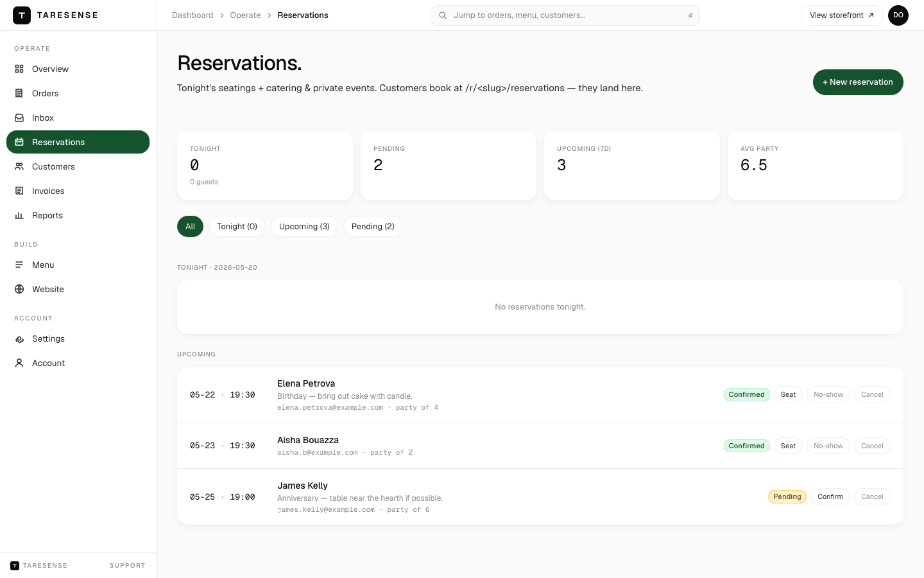924x578 pixels.
Task: Click james.kelly@example.com email text
Action: [326, 510]
